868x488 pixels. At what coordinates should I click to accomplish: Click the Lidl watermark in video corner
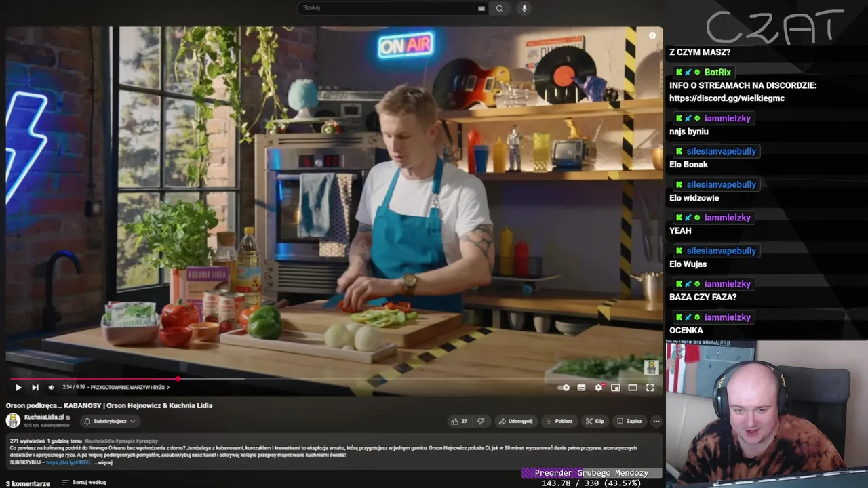pyautogui.click(x=651, y=367)
